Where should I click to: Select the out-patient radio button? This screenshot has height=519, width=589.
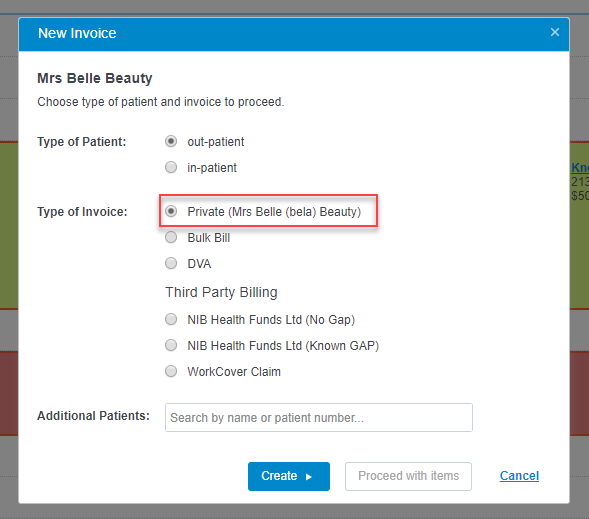pyautogui.click(x=171, y=142)
